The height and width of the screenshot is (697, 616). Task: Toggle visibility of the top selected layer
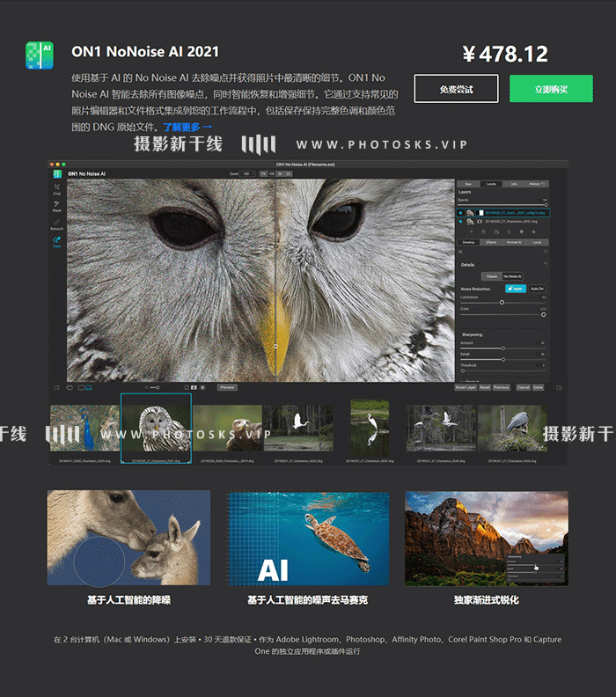pyautogui.click(x=460, y=213)
